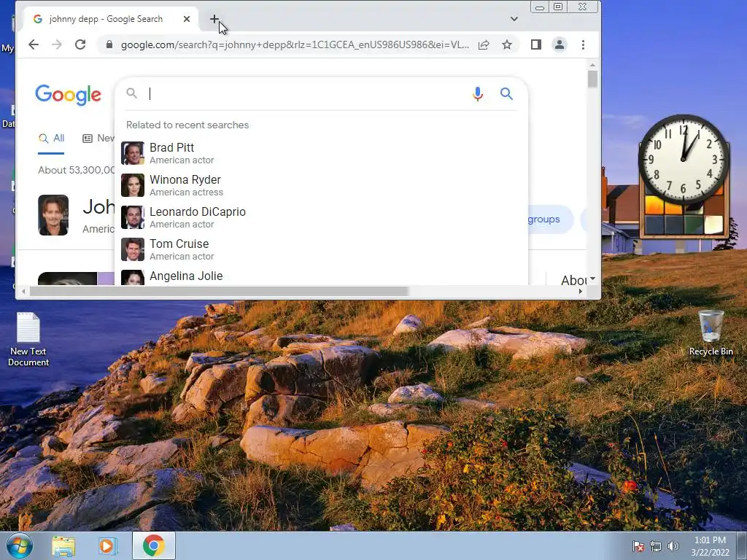Click the forward navigation arrow
Screen dimensions: 747x560
(x=57, y=44)
